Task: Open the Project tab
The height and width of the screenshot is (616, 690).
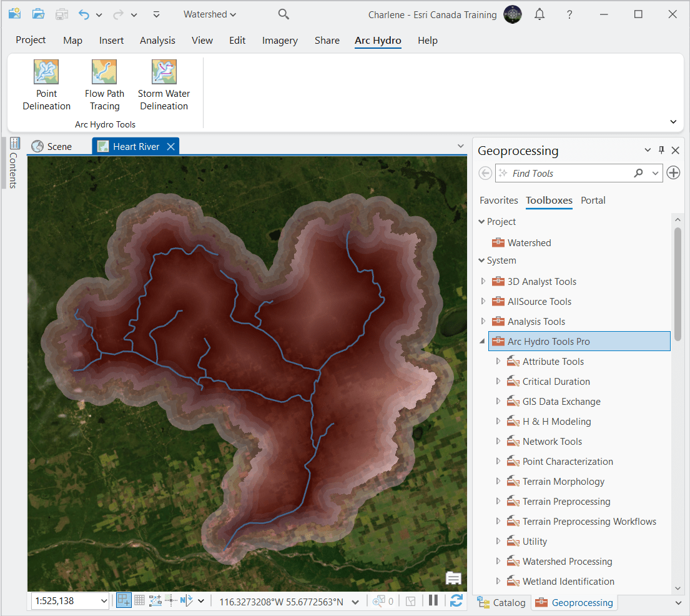Action: pyautogui.click(x=31, y=40)
